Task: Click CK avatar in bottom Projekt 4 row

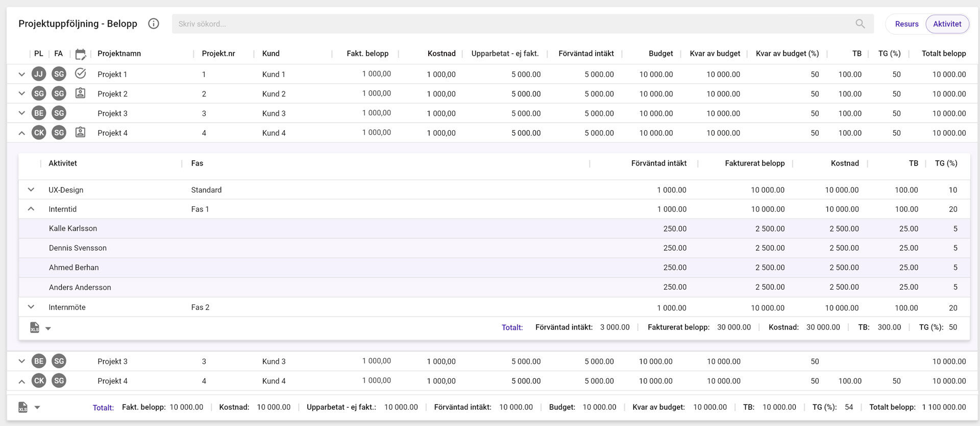Action: point(39,381)
